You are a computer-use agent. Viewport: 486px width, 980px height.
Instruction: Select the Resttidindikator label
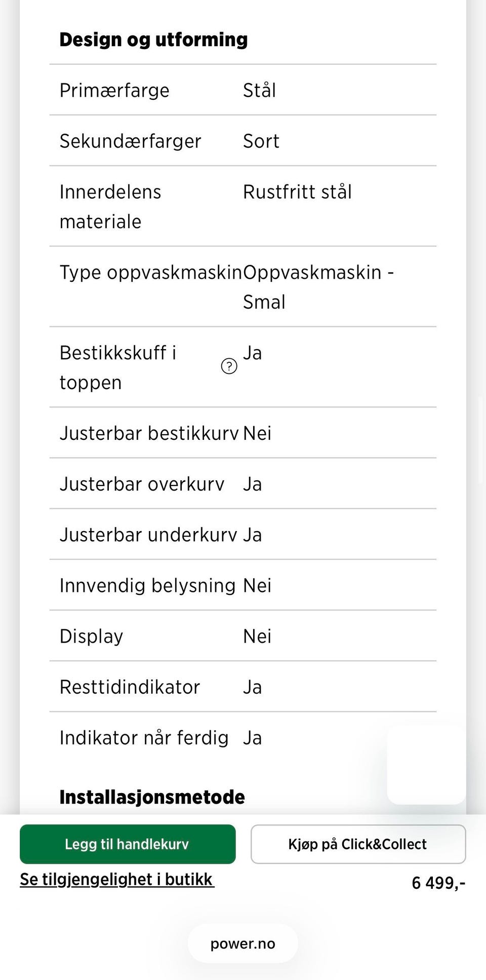130,687
